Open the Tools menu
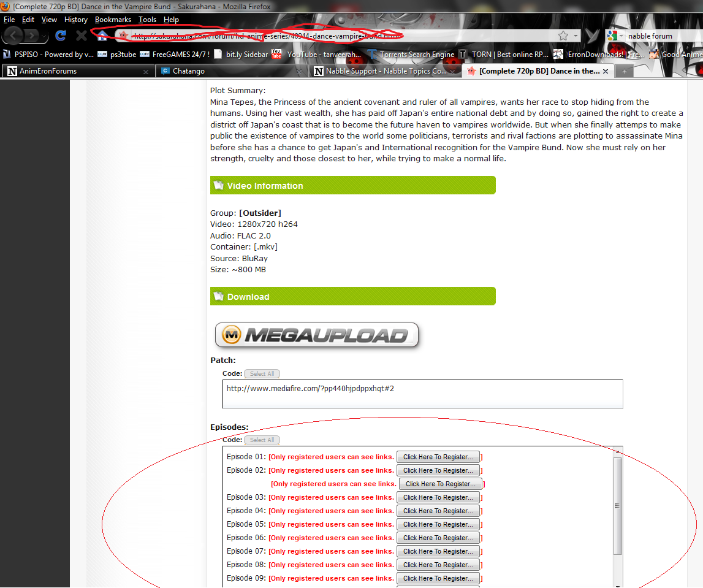Viewport: 703px width, 588px height. pyautogui.click(x=147, y=20)
